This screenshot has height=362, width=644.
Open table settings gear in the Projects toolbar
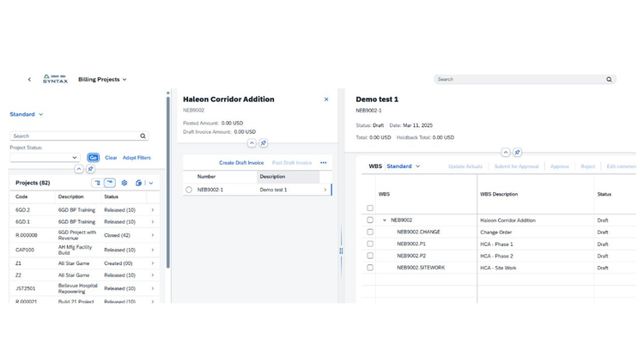click(124, 183)
